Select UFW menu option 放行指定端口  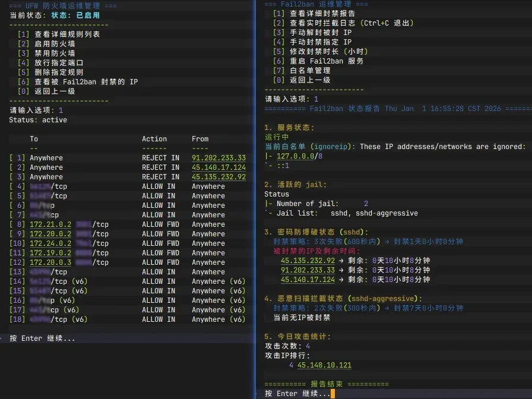59,63
